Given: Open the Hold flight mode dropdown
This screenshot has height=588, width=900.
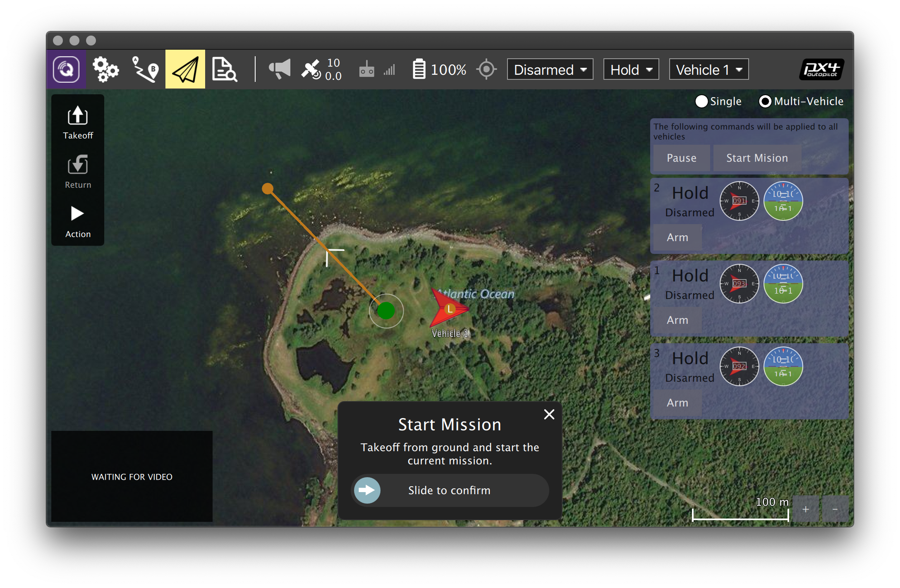Looking at the screenshot, I should 631,69.
